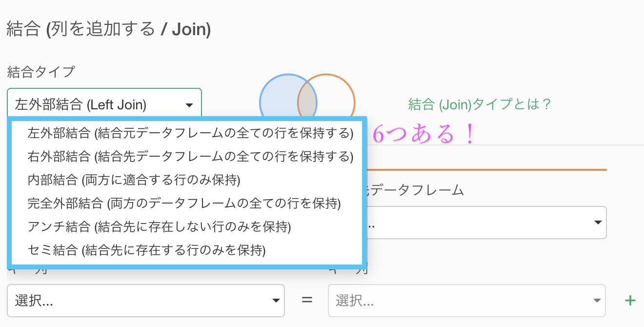Open the right key column 選択 dropdown

467,301
